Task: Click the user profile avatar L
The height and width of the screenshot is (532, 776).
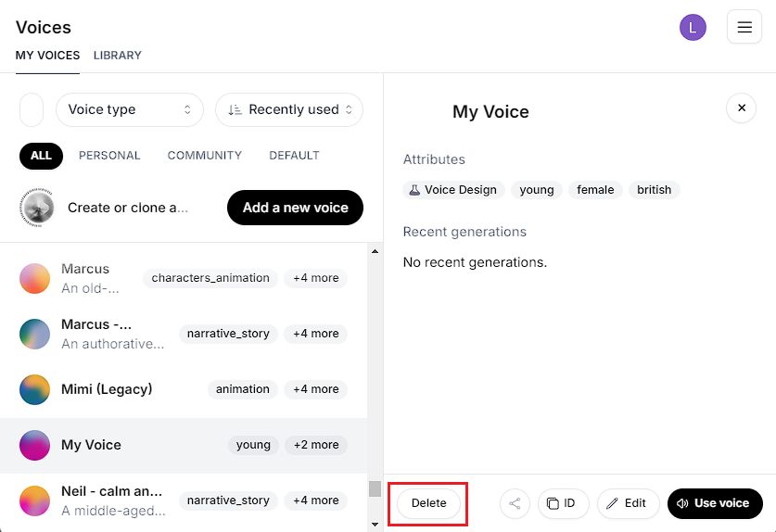Action: pyautogui.click(x=693, y=27)
